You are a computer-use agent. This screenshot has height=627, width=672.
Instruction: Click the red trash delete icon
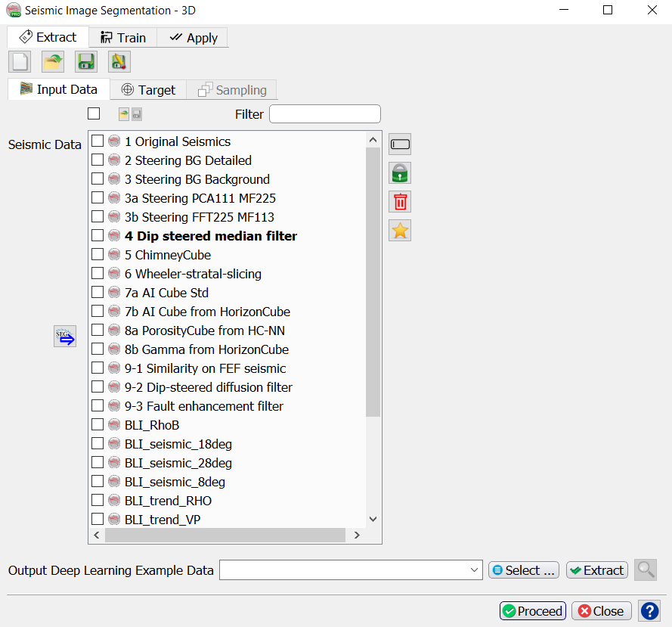(x=400, y=201)
